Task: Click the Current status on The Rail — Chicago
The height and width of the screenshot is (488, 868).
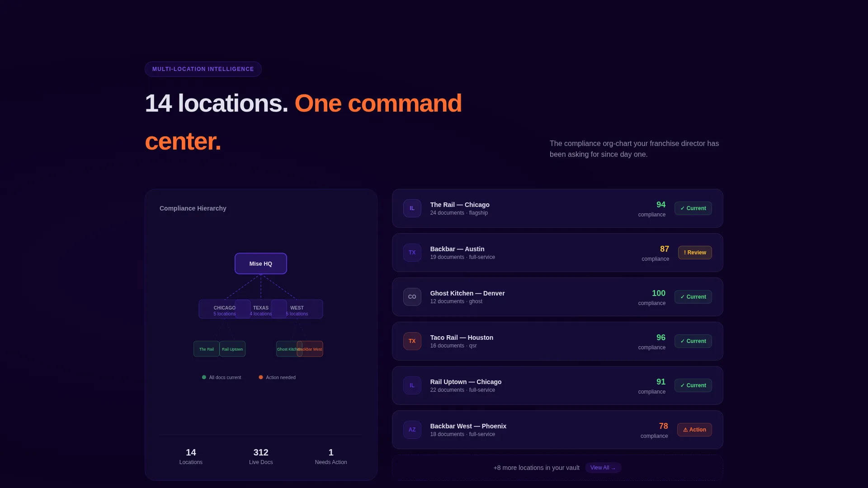Action: pyautogui.click(x=693, y=208)
